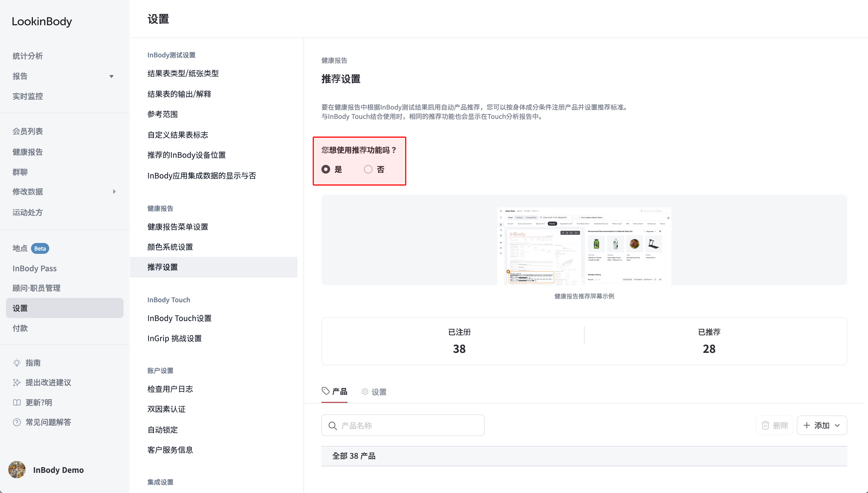The width and height of the screenshot is (868, 493).
Task: Click the gear icon on the 设置 tab
Action: tap(365, 392)
